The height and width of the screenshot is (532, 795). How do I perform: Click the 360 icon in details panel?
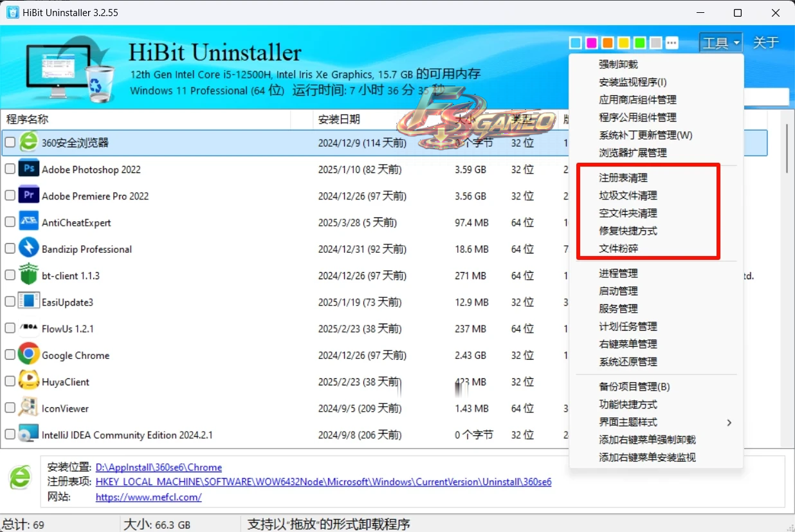coord(20,477)
